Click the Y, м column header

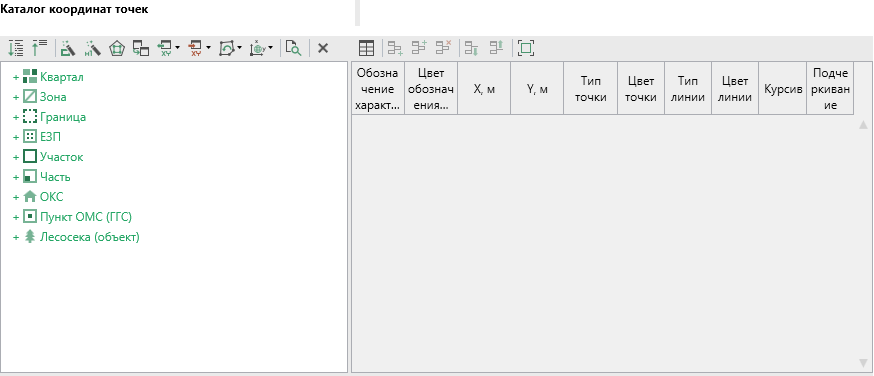coord(537,89)
